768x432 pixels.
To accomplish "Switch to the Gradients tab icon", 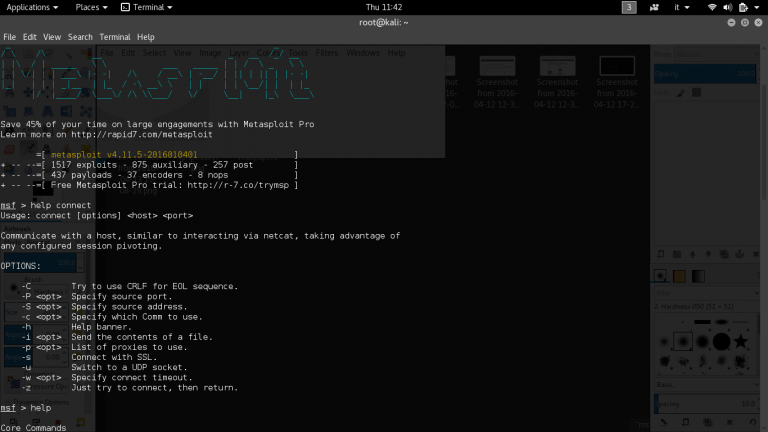I will pos(698,276).
